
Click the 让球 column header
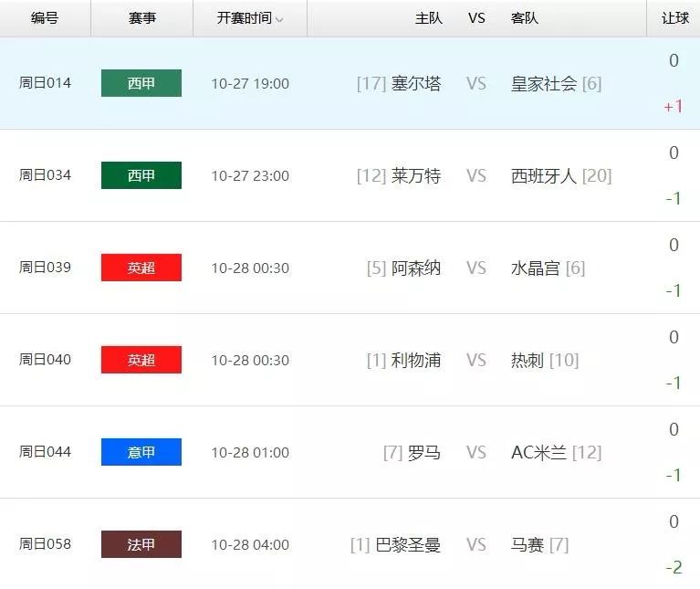(x=675, y=18)
